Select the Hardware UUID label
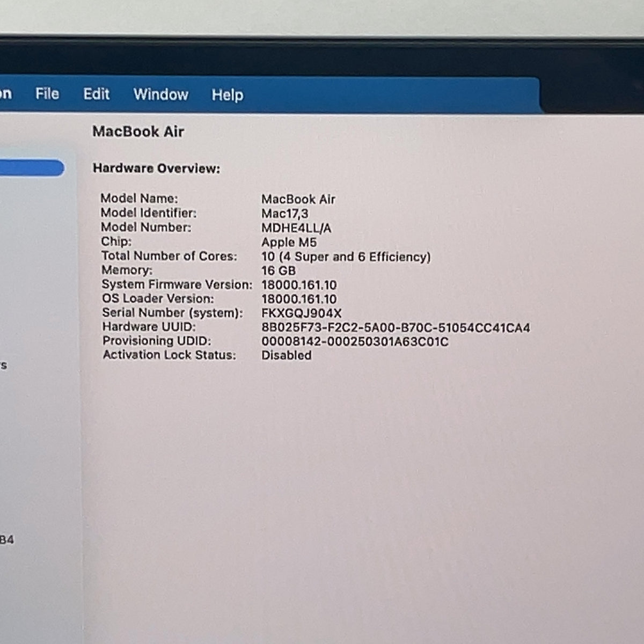This screenshot has height=644, width=644. [149, 326]
